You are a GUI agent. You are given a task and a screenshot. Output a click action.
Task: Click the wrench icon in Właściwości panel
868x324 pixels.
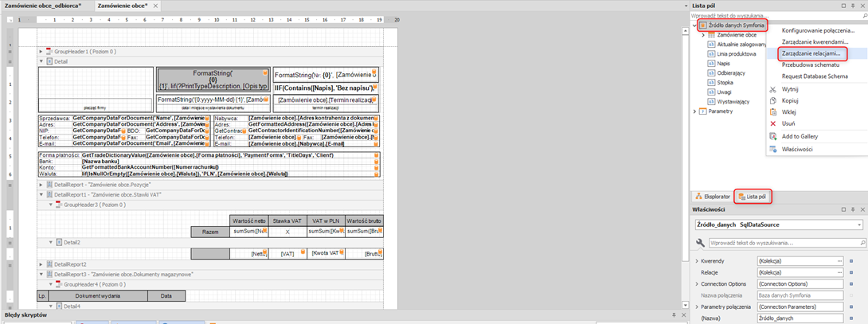coord(700,242)
